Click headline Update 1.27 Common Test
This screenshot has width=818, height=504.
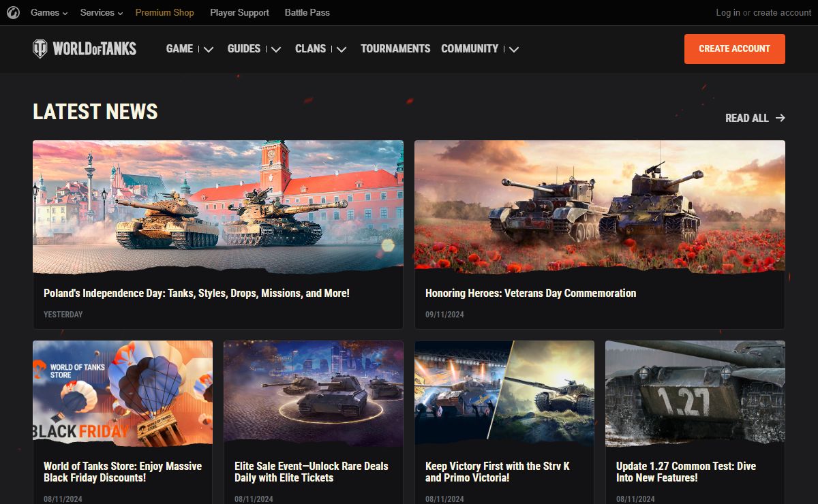[686, 472]
